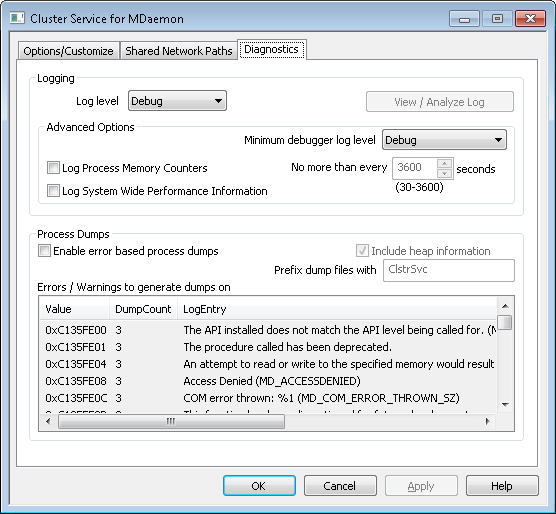Click the spinner up arrow for seconds
The width and height of the screenshot is (556, 514).
point(444,163)
